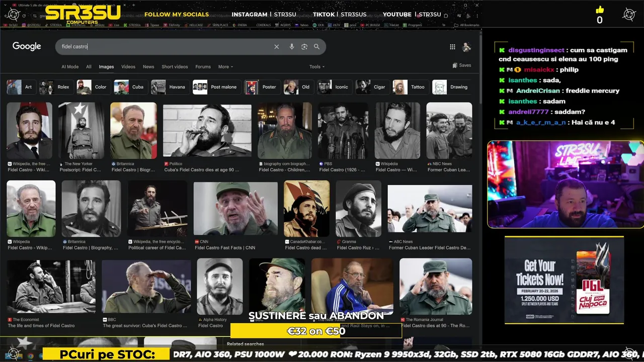Open The New Yorker Postscript image result
Screen dimensions: 644x362
pos(81,131)
